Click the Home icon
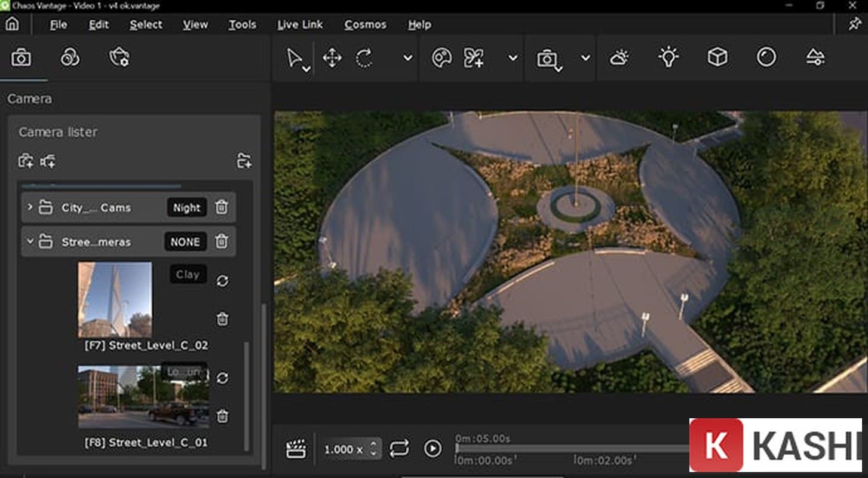 click(12, 24)
